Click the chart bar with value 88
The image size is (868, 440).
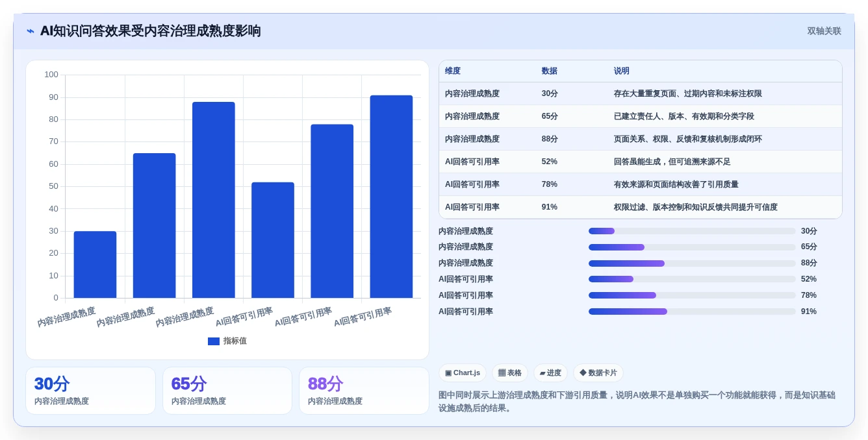(x=214, y=200)
